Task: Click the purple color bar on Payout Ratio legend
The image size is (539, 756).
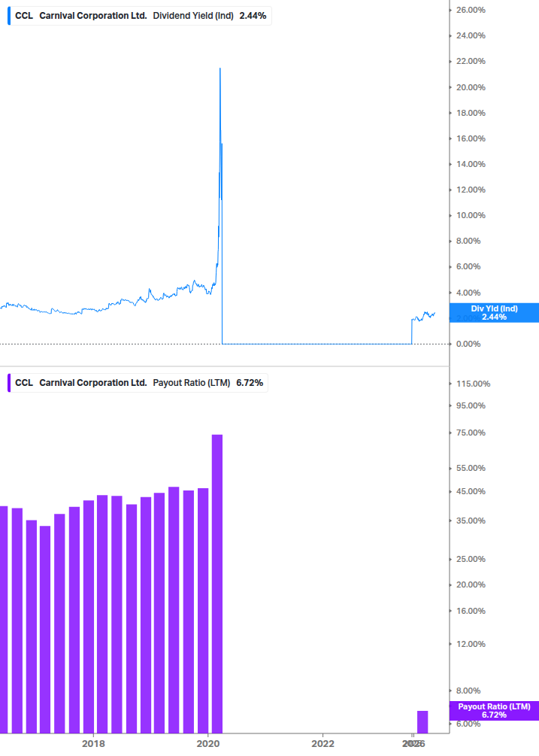Action: click(x=9, y=383)
